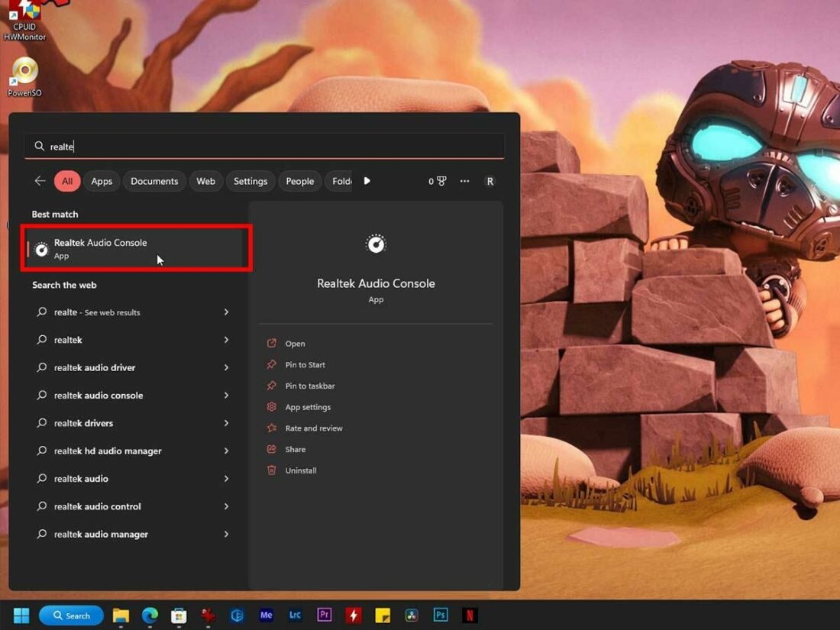Open the three-dot more options menu
This screenshot has height=630, width=840.
point(464,181)
